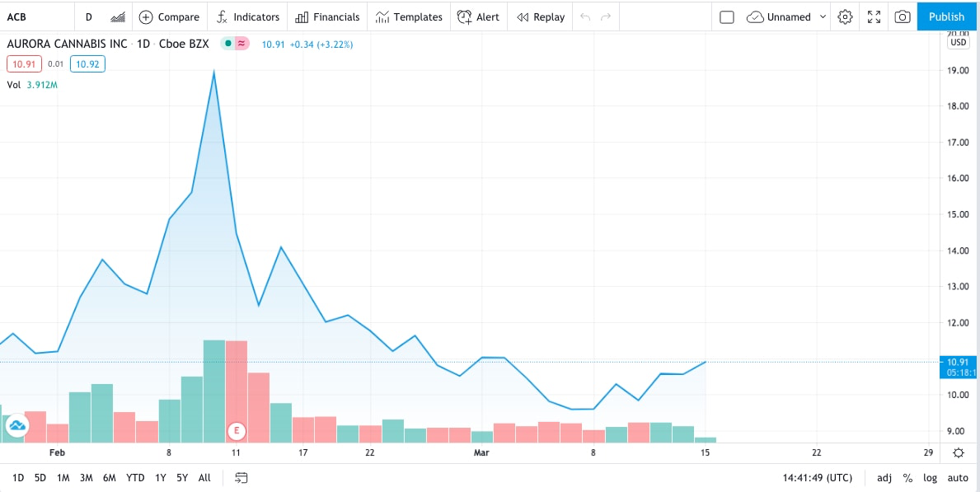Set time range to 5Y
The image size is (980, 492).
coord(182,478)
